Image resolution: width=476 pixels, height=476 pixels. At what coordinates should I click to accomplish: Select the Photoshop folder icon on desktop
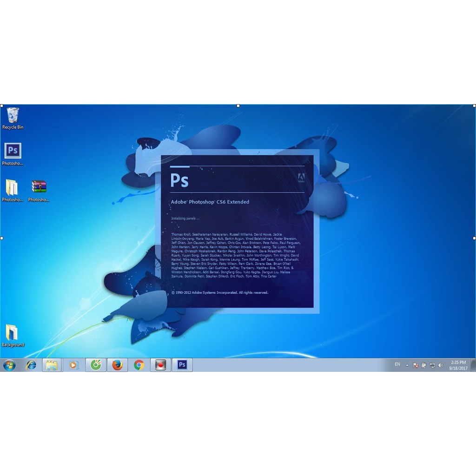tap(12, 188)
